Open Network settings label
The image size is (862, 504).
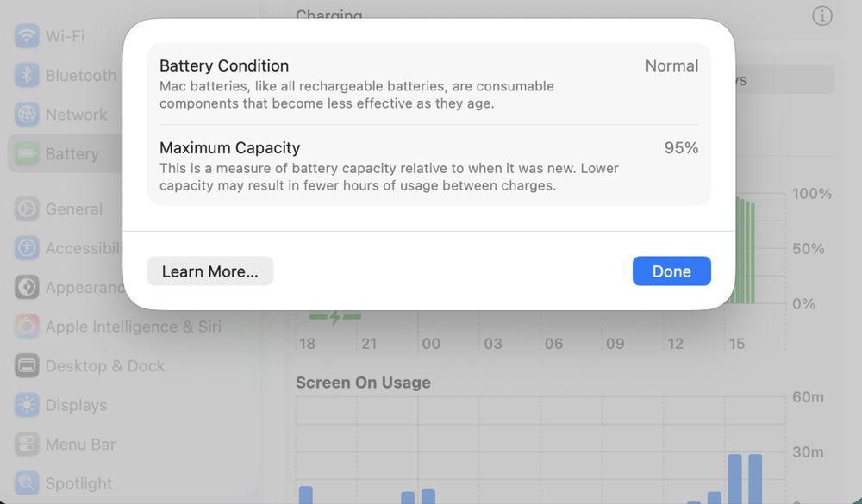(x=77, y=115)
